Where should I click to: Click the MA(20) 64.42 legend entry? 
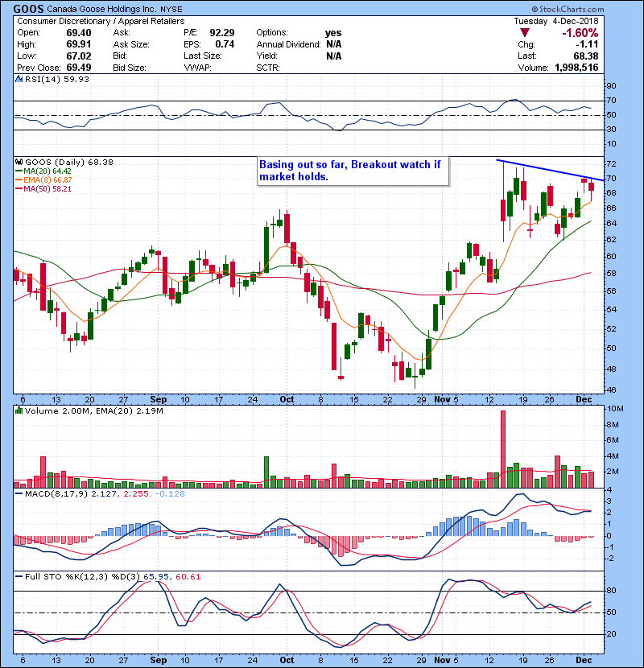click(x=43, y=171)
